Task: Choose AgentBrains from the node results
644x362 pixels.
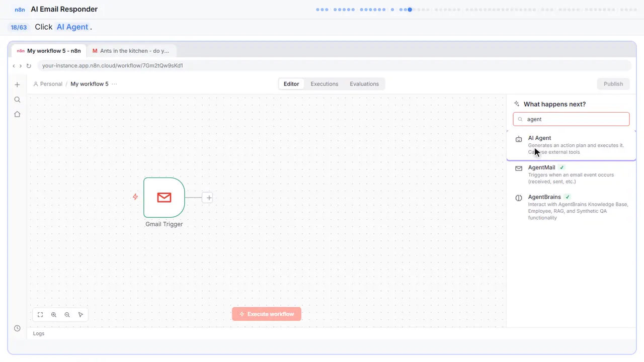Action: pyautogui.click(x=571, y=207)
